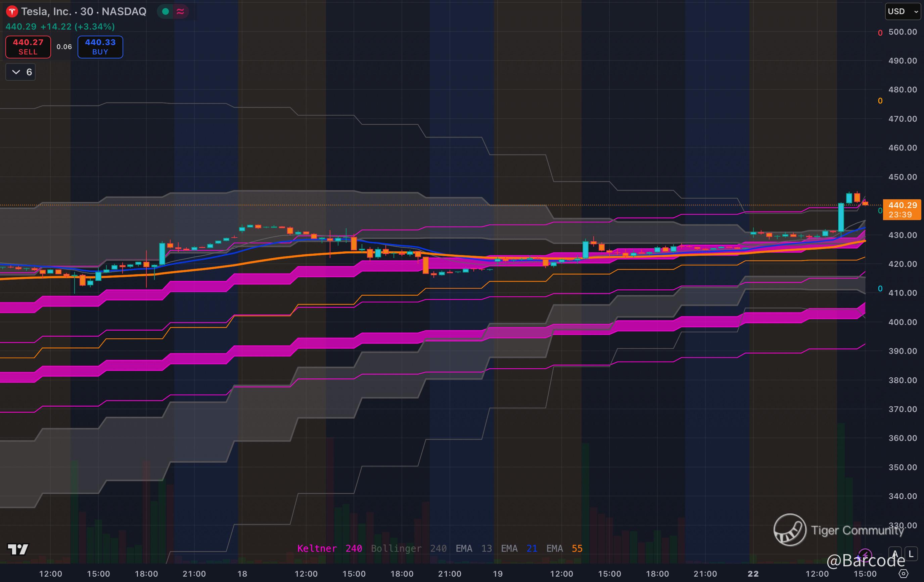924x582 pixels.
Task: Click the Tiger Community logo
Action: coord(790,530)
